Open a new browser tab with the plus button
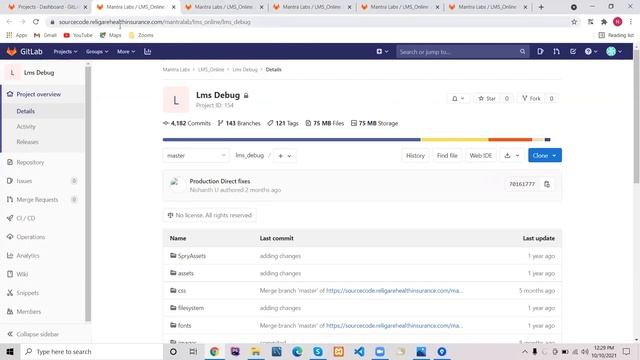This screenshot has height=360, width=640. point(541,7)
